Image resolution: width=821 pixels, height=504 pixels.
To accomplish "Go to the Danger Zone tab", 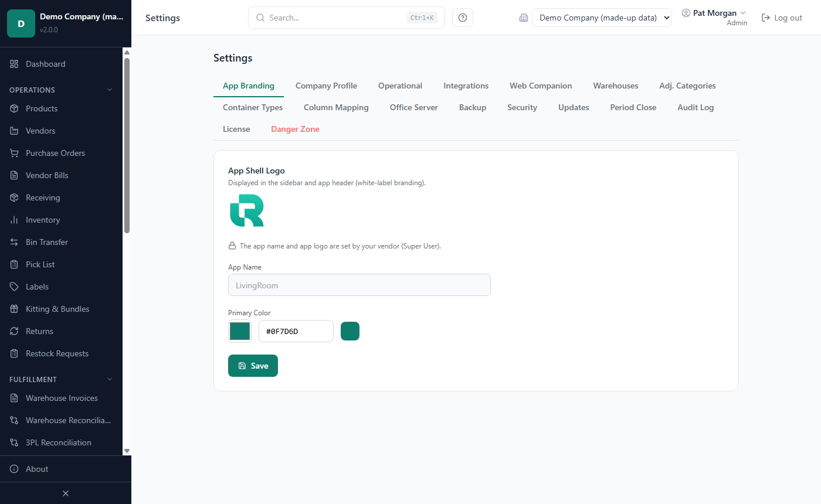I will coord(295,129).
